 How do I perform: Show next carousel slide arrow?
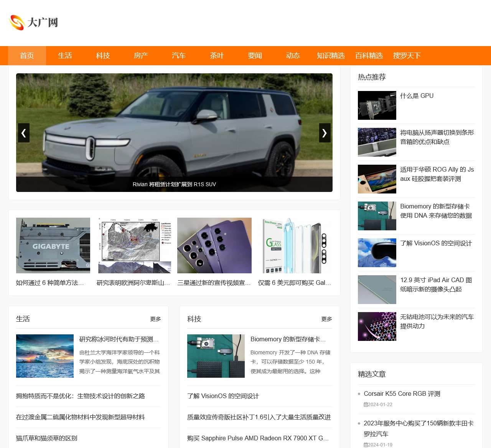(x=325, y=133)
